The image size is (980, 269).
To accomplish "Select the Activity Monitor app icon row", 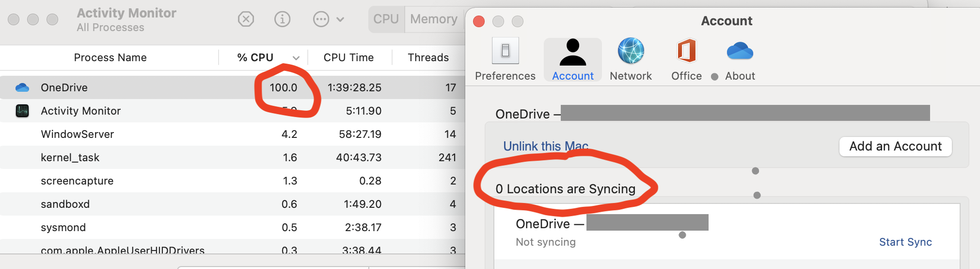I will click(233, 111).
